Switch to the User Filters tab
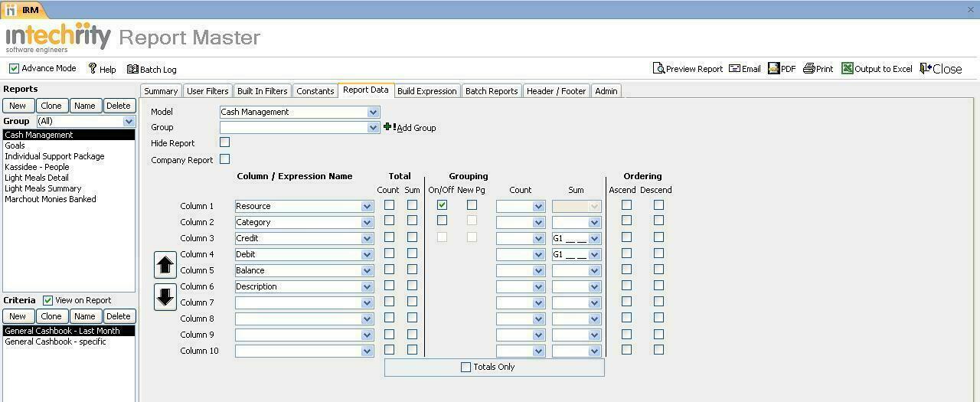Image resolution: width=980 pixels, height=402 pixels. point(207,91)
